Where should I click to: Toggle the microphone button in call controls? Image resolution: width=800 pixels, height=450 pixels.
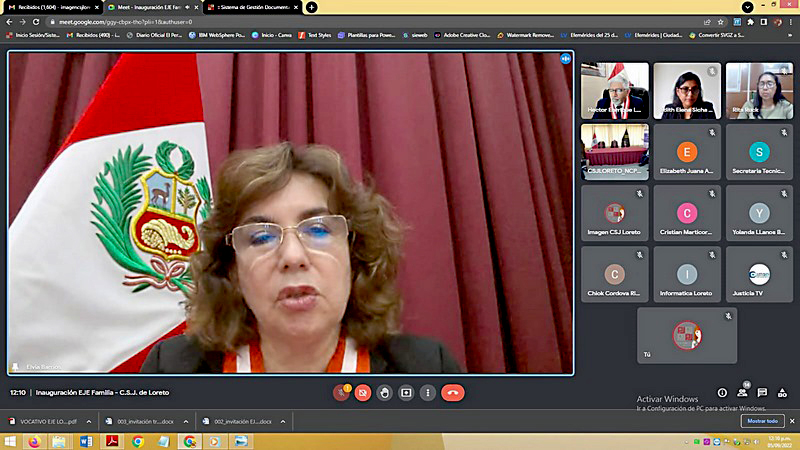coord(341,393)
